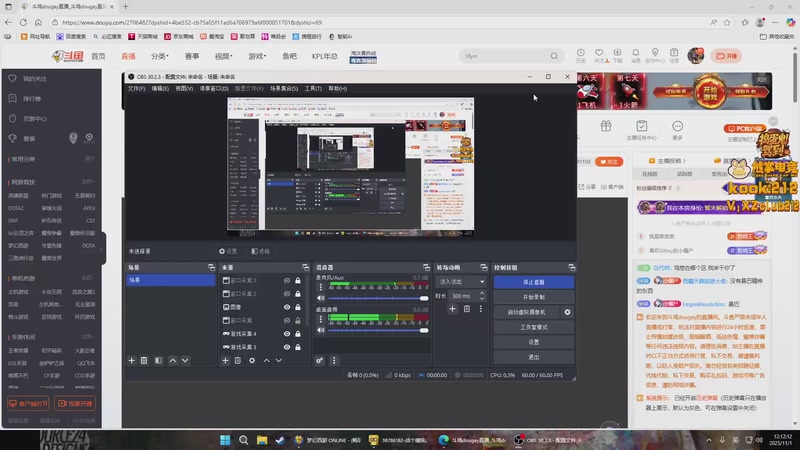The image size is (800, 450).
Task: Hide the 游戏采集 3 source via its eye icon
Action: pyautogui.click(x=287, y=346)
